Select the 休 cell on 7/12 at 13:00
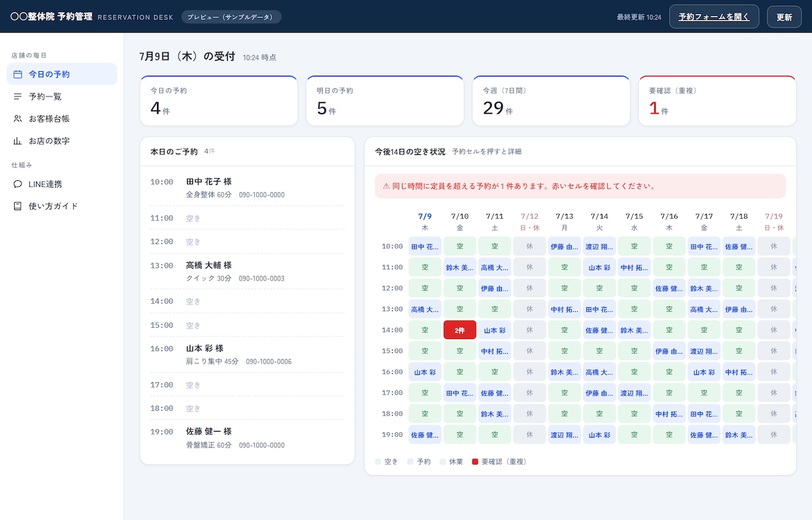Image resolution: width=812 pixels, height=520 pixels. (x=530, y=309)
